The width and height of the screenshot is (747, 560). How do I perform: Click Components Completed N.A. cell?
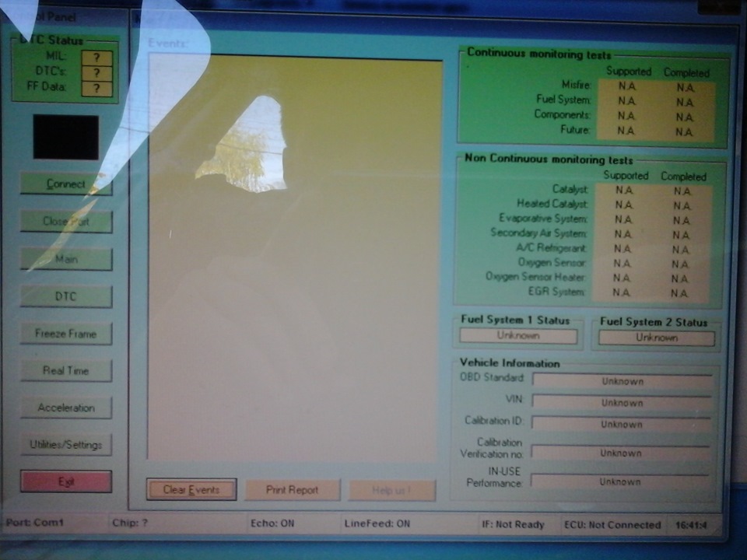coord(684,117)
